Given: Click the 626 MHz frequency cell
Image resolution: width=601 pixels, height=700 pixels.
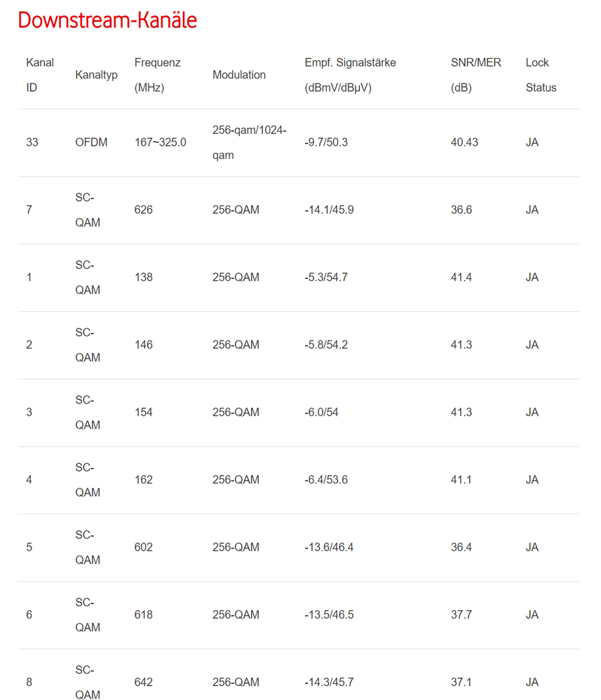Looking at the screenshot, I should click(x=144, y=210).
